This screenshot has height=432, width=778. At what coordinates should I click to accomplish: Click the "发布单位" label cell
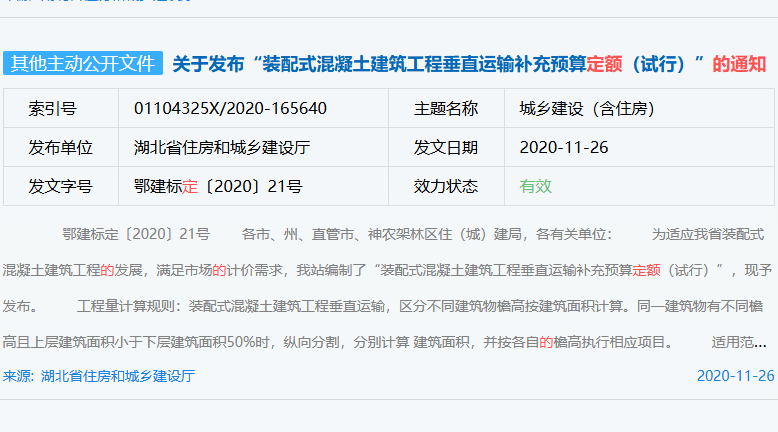tap(60, 147)
